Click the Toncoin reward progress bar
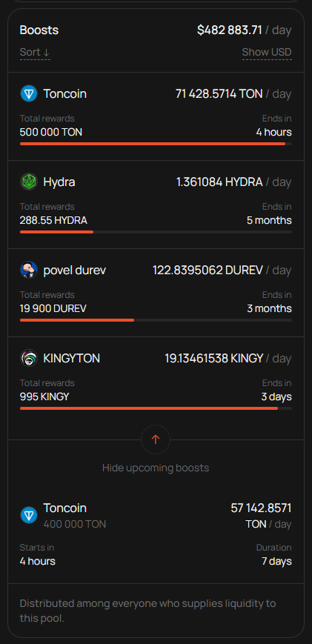Viewport: 312px width, 644px height. pos(156,144)
